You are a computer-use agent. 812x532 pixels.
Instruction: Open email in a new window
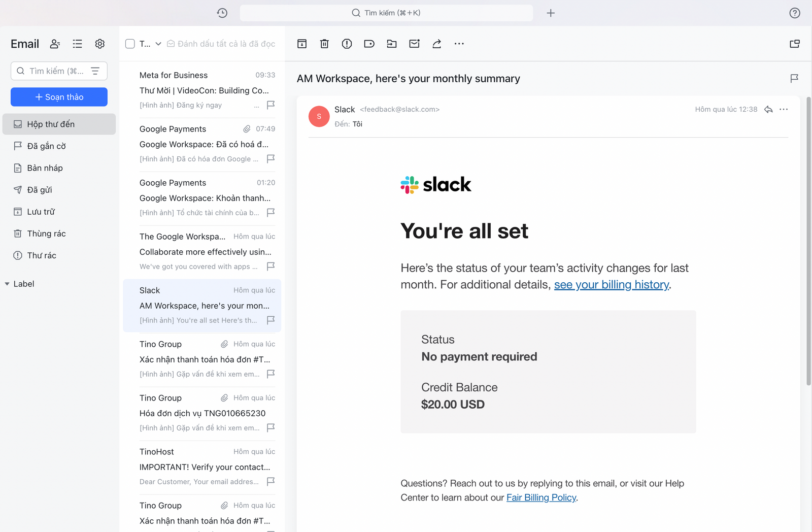[794, 44]
